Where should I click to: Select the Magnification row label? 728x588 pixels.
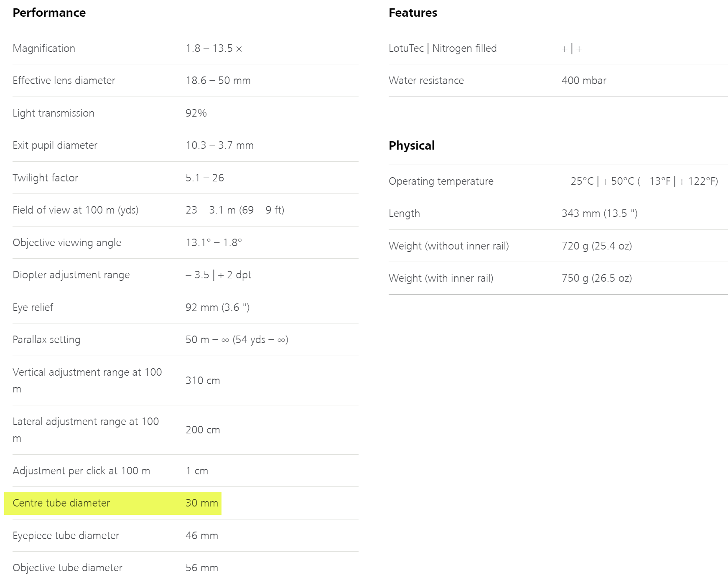tap(44, 48)
